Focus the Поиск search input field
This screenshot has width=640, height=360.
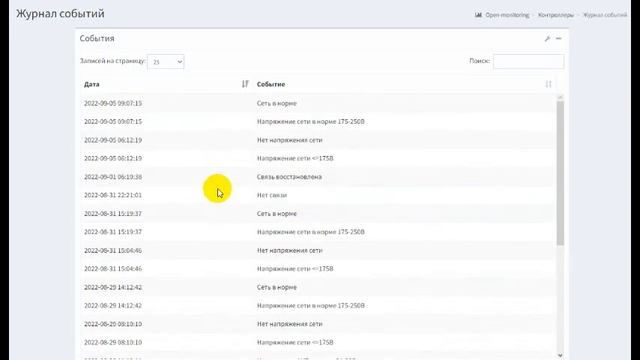click(529, 61)
